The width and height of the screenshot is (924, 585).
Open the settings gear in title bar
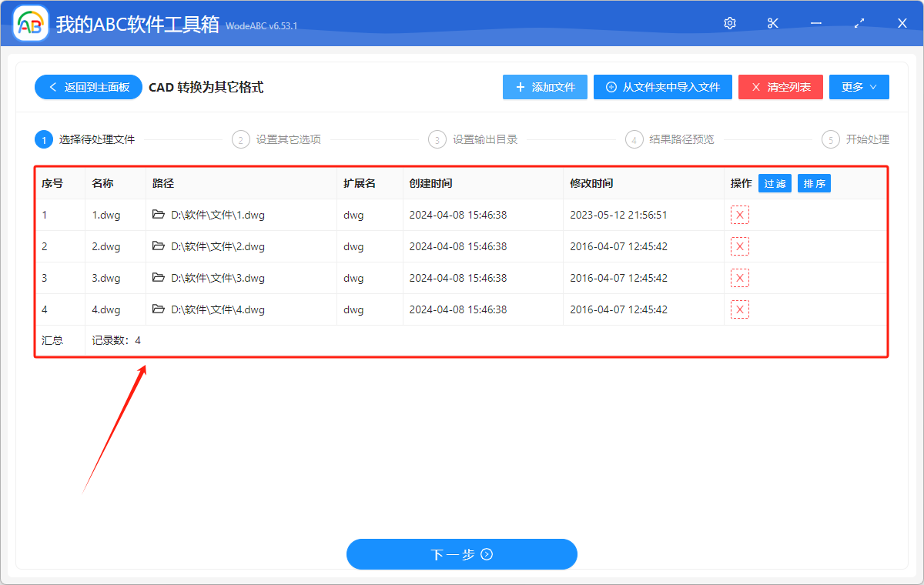point(730,23)
